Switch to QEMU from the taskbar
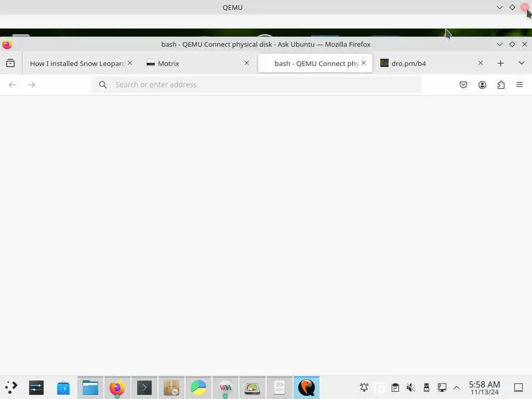532x399 pixels. pos(307,388)
